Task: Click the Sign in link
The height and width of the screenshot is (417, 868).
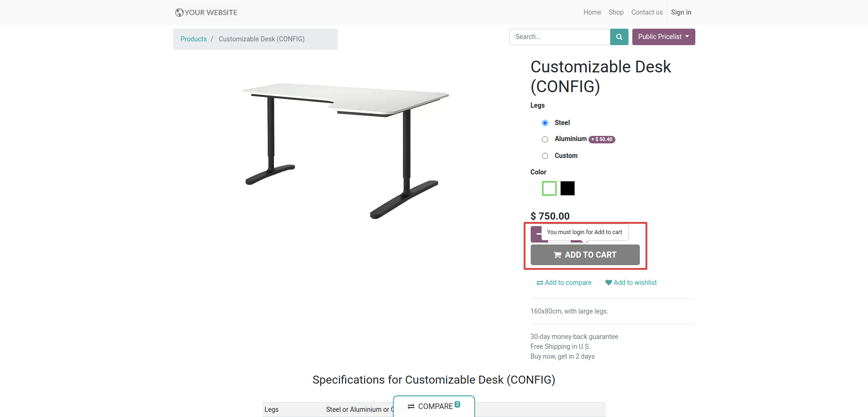Action: click(x=681, y=12)
